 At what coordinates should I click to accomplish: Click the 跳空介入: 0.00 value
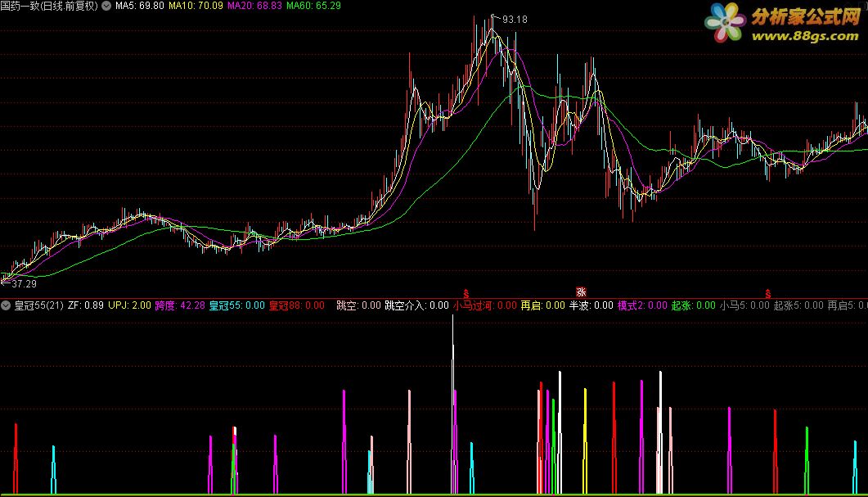pyautogui.click(x=417, y=305)
